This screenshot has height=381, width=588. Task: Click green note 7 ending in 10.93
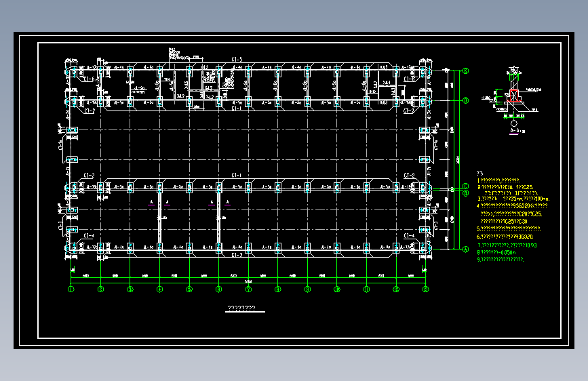pos(507,245)
